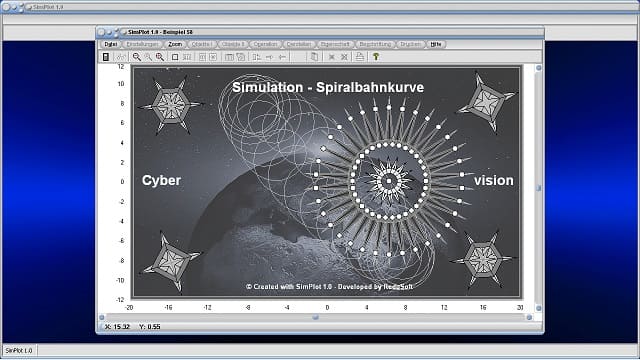The height and width of the screenshot is (360, 640).
Task: Click the right end button of horizontal slider
Action: click(529, 317)
